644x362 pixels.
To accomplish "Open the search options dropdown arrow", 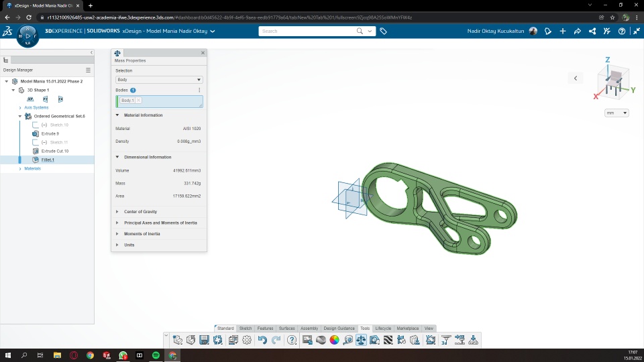I will [x=370, y=32].
